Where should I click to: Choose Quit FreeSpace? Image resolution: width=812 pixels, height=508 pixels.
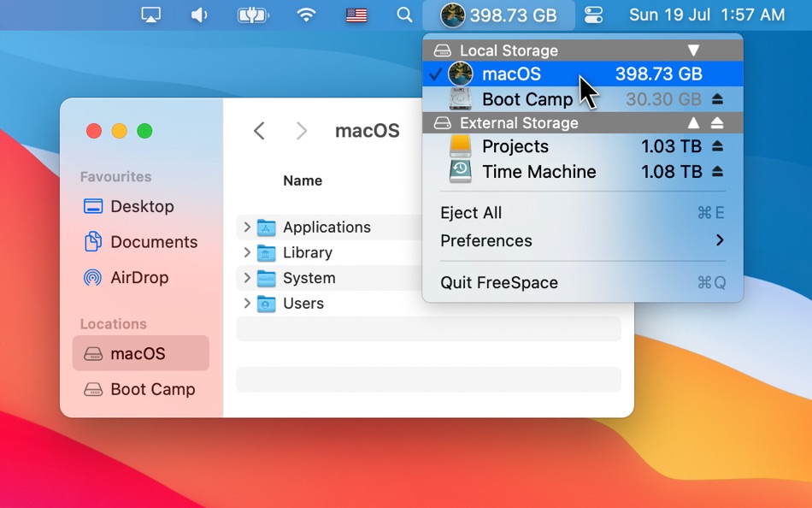click(x=583, y=283)
